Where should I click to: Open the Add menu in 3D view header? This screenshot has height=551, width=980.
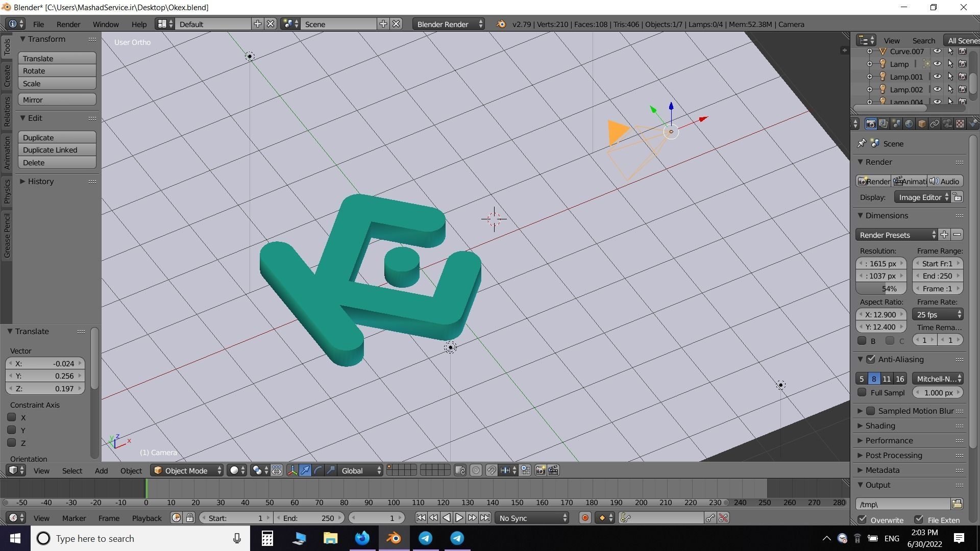point(101,470)
